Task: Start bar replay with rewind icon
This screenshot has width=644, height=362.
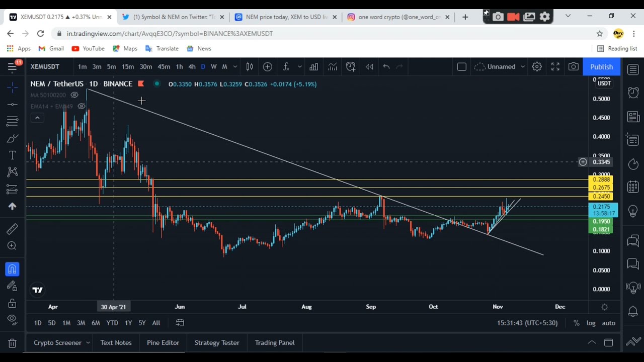Action: point(369,67)
